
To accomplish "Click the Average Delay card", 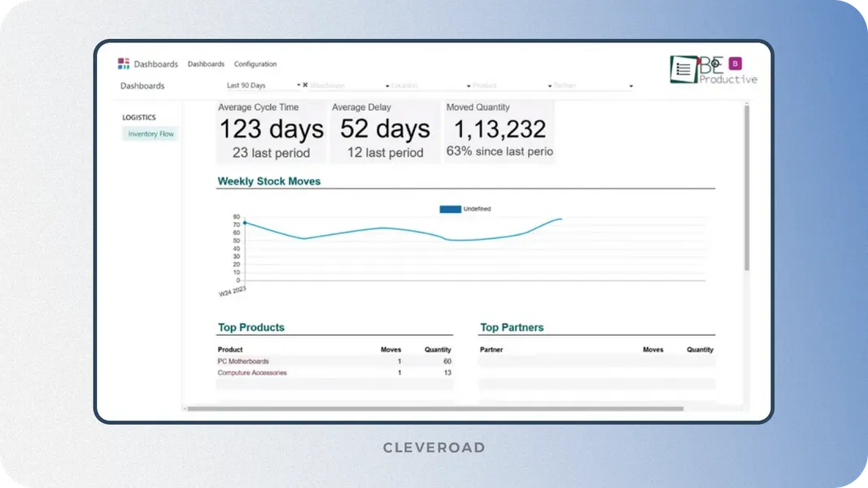I will (385, 131).
